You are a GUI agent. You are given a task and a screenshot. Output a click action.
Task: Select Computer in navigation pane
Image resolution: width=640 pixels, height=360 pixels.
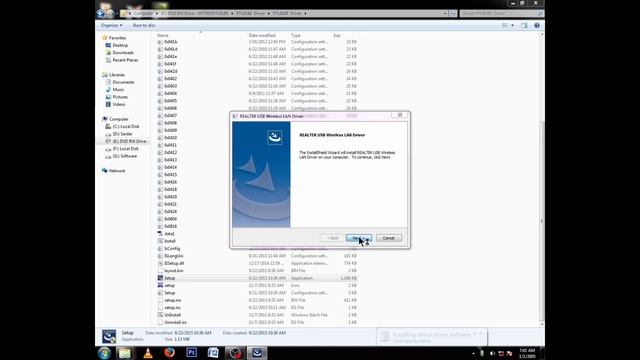pos(118,119)
